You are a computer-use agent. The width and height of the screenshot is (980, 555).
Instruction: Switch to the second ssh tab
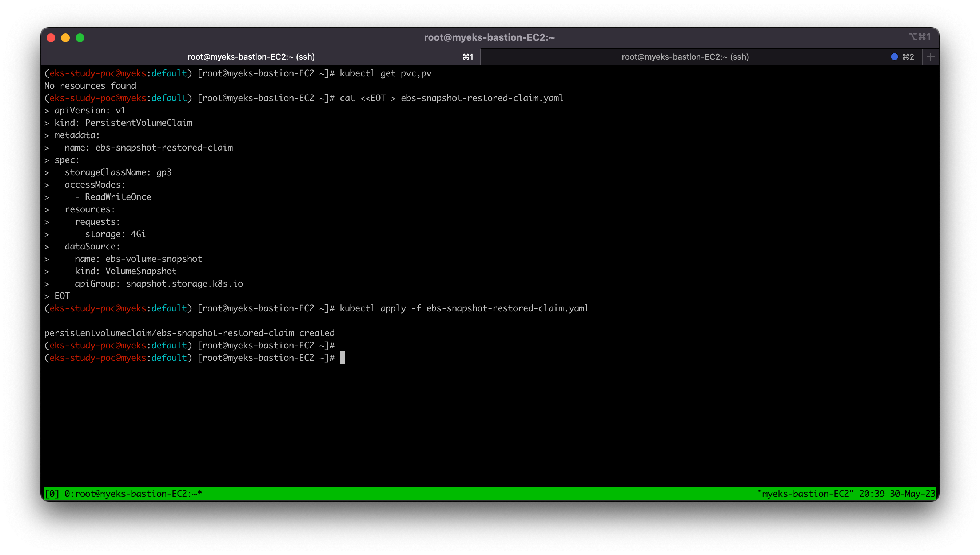tap(685, 57)
